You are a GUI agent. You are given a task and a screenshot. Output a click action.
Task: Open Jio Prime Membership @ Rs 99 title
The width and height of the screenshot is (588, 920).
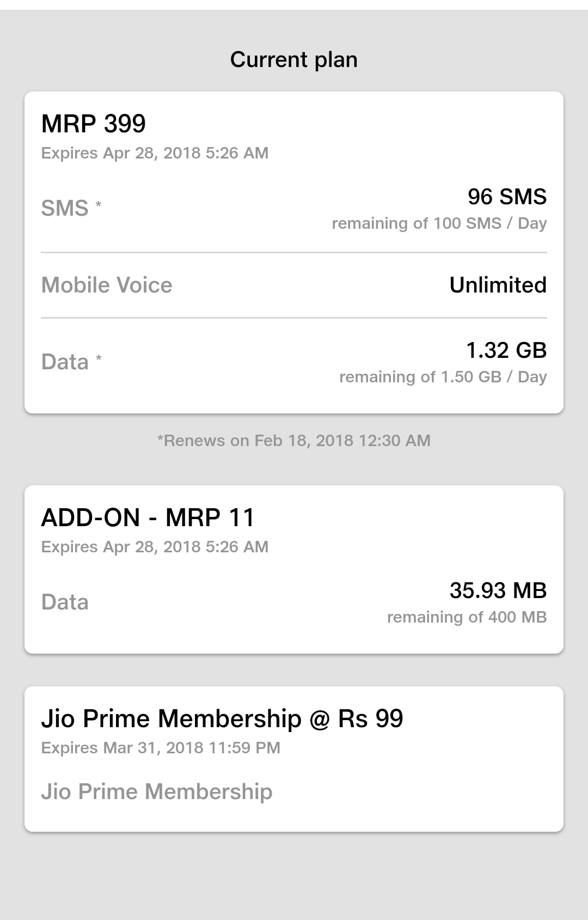click(222, 718)
